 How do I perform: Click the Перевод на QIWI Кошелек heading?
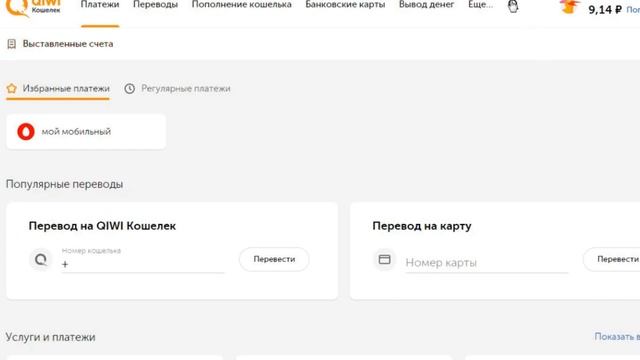click(102, 226)
